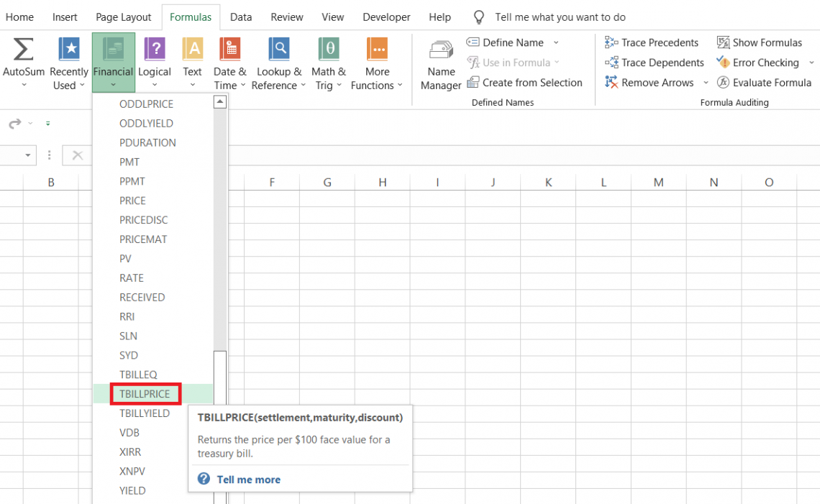This screenshot has height=504, width=820.
Task: Open the Name Manager
Action: click(440, 63)
